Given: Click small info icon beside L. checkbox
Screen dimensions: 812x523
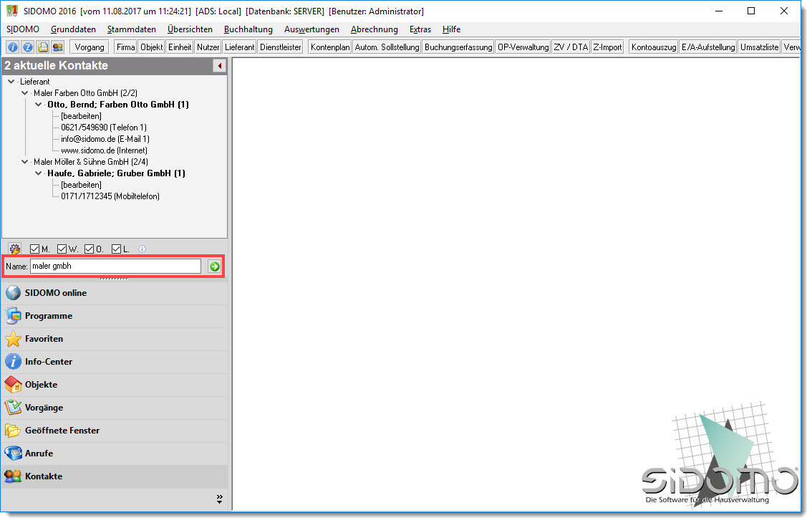Looking at the screenshot, I should [x=142, y=249].
